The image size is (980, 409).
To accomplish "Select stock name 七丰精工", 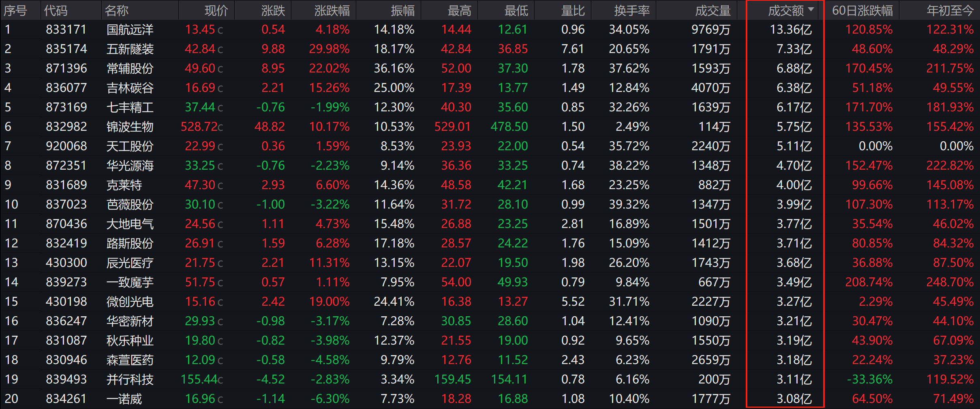I will [x=130, y=107].
